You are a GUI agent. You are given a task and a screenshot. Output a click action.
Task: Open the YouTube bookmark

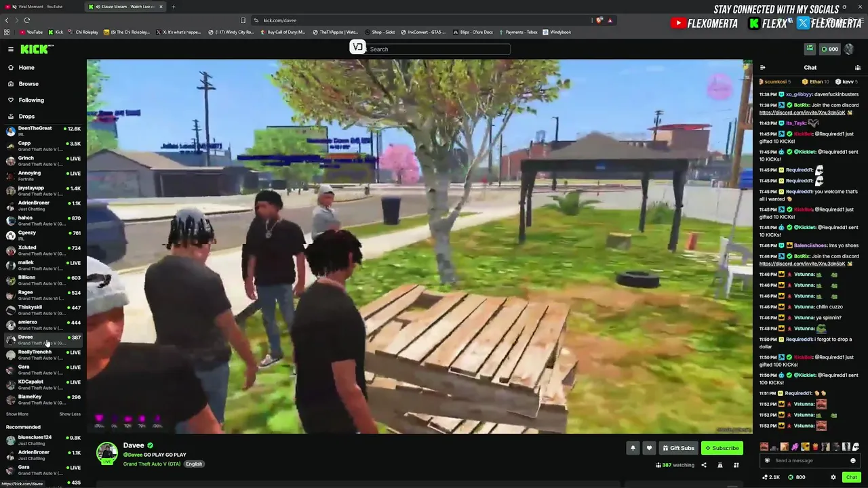[31, 32]
